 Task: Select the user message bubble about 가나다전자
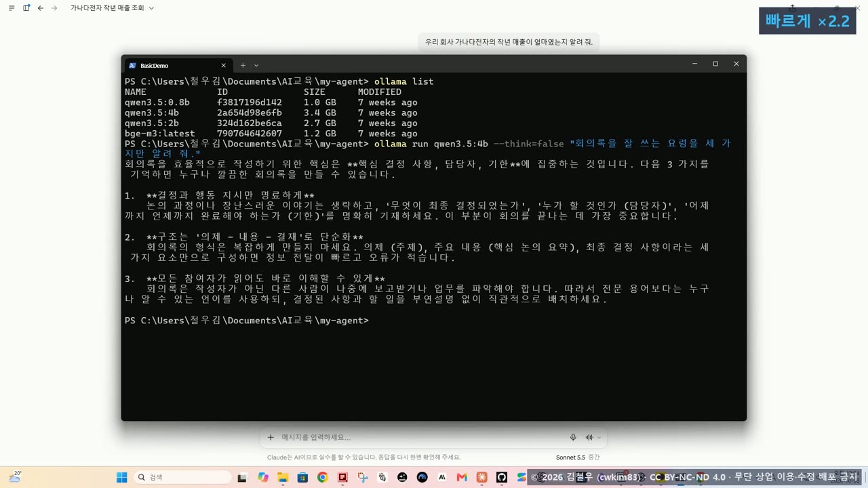509,42
